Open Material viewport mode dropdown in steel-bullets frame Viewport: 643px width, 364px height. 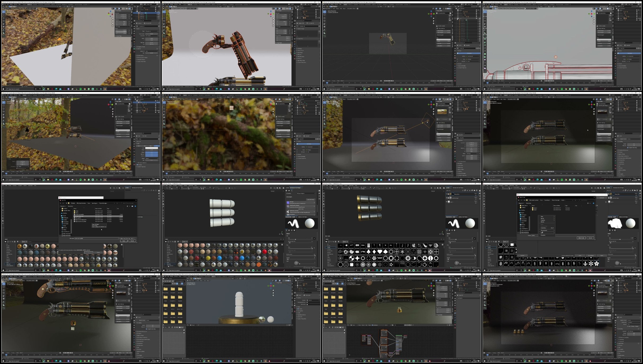438,191
